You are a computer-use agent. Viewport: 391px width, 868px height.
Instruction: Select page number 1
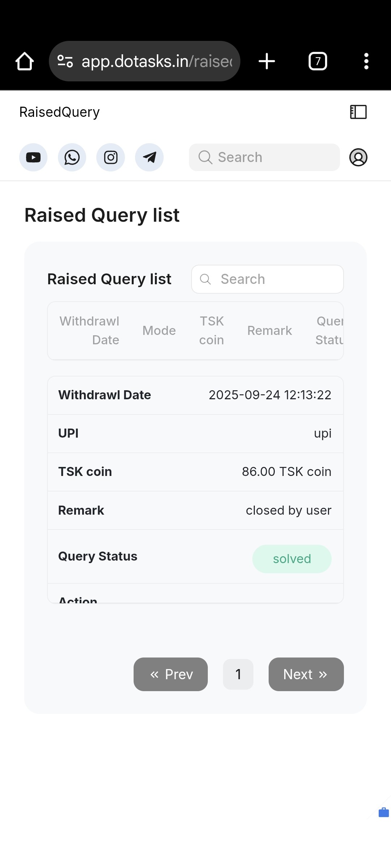[x=238, y=674]
